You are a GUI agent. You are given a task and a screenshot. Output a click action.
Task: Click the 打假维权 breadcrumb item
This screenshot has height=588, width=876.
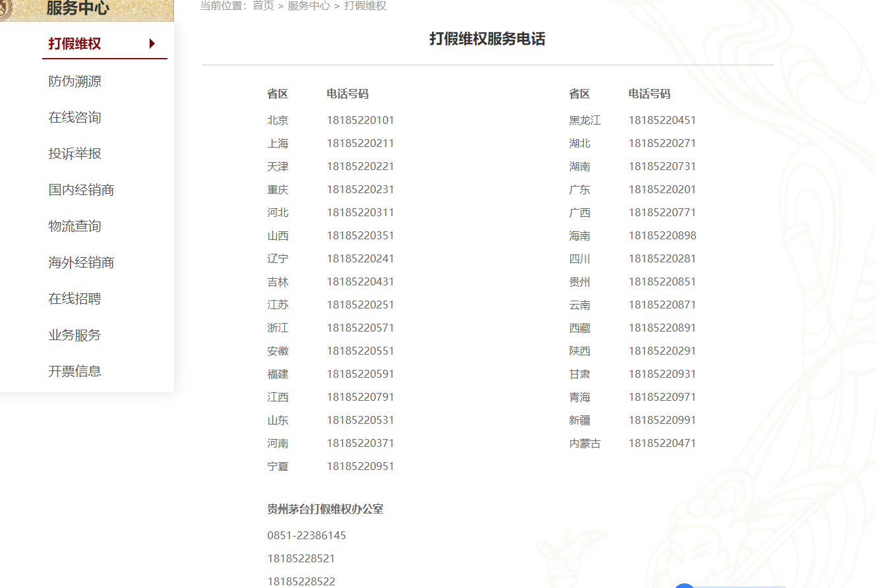click(x=365, y=6)
